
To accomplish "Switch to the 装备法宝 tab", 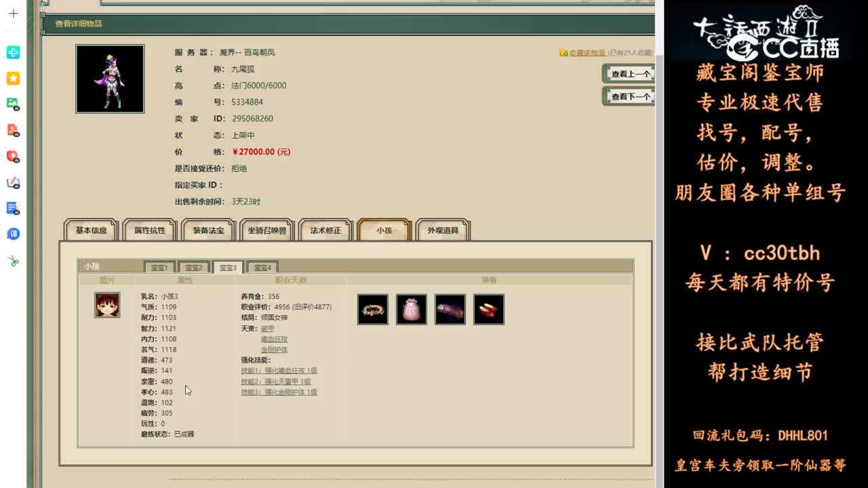I will coord(208,230).
